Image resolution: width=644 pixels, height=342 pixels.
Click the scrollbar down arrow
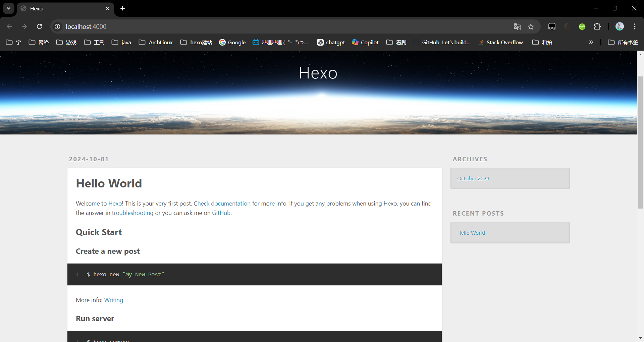click(x=640, y=338)
